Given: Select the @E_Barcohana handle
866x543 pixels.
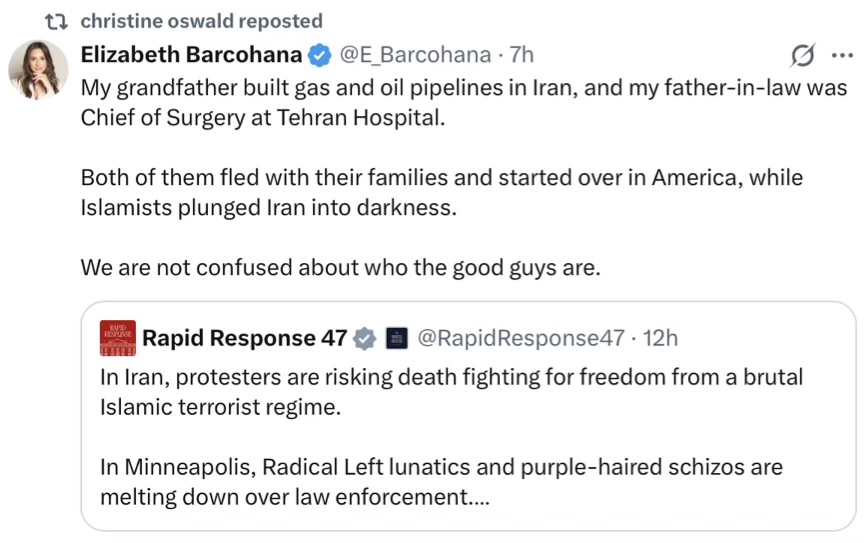Looking at the screenshot, I should [417, 54].
